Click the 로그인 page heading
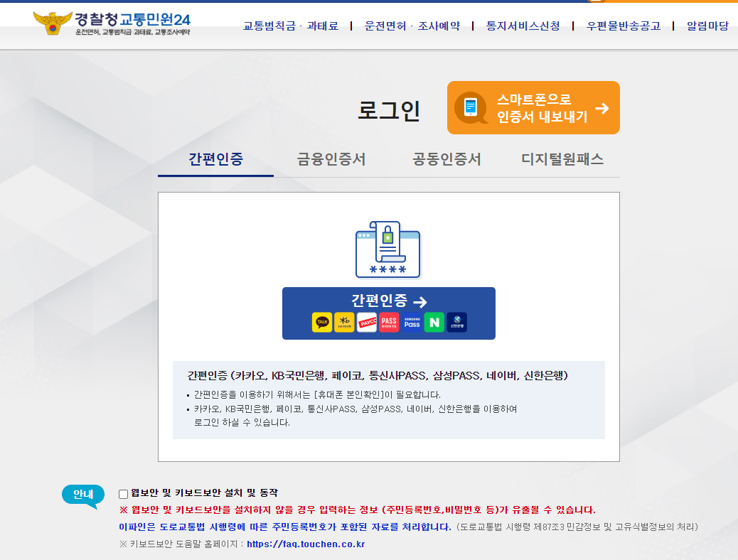The image size is (738, 560). pos(389,111)
